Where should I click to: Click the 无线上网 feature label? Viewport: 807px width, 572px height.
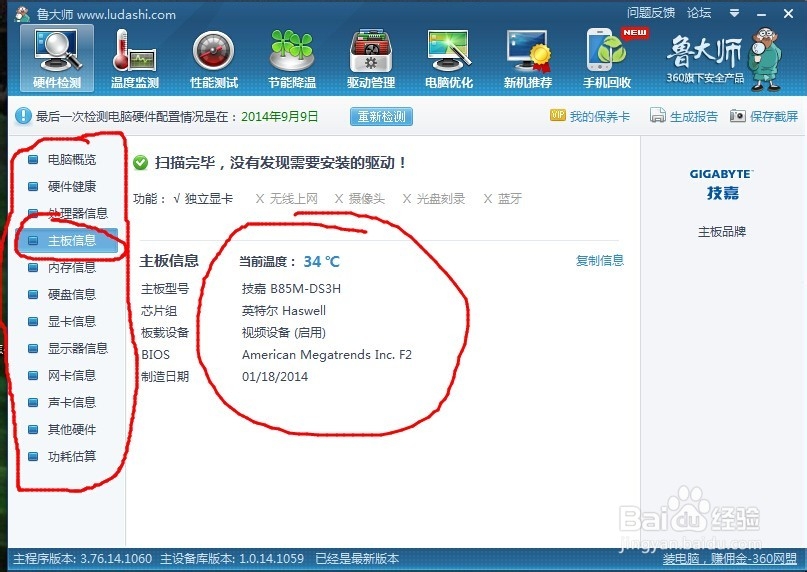[x=293, y=199]
